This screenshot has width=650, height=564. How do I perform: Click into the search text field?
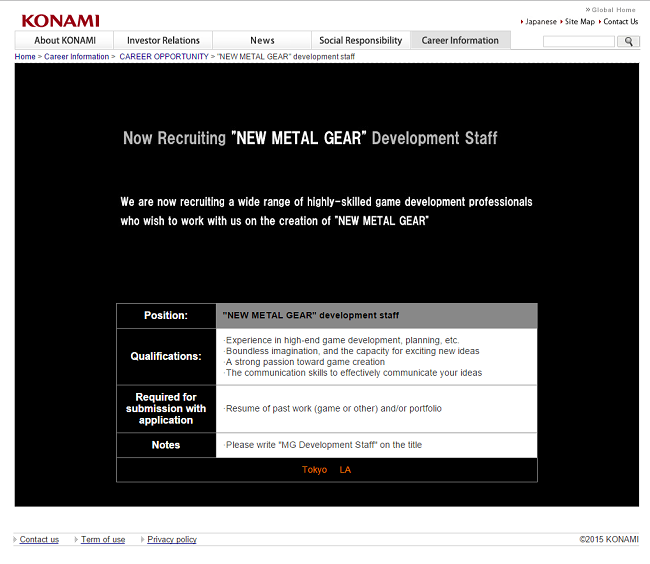tap(578, 41)
